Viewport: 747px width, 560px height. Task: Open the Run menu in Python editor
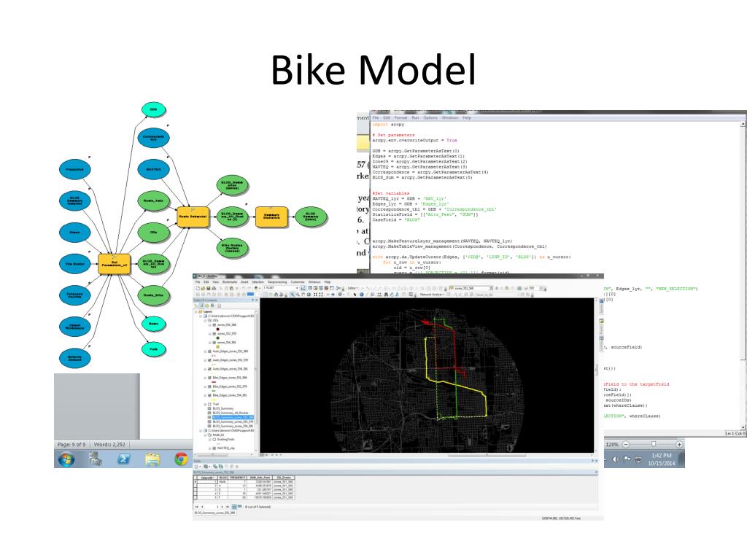[415, 117]
